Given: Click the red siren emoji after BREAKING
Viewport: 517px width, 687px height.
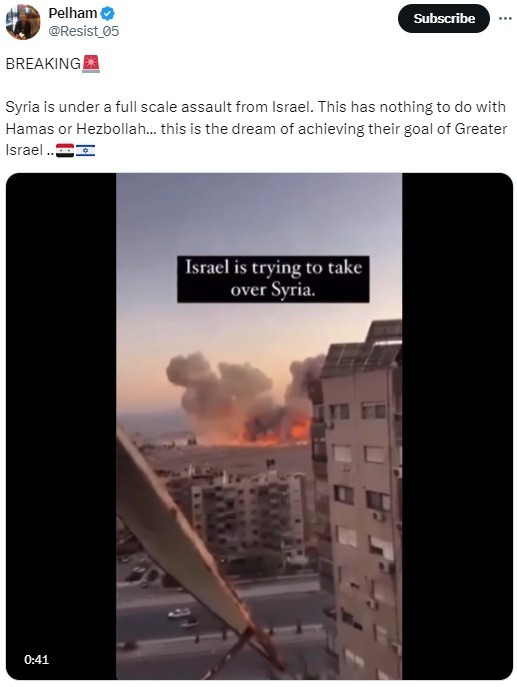Looking at the screenshot, I should (x=91, y=64).
